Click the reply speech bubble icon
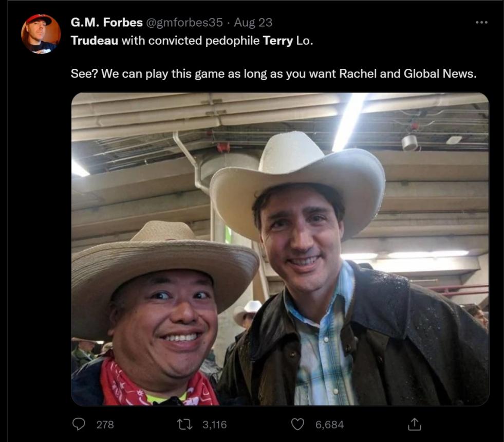Screen dimensions: 504x442 [x=79, y=424]
